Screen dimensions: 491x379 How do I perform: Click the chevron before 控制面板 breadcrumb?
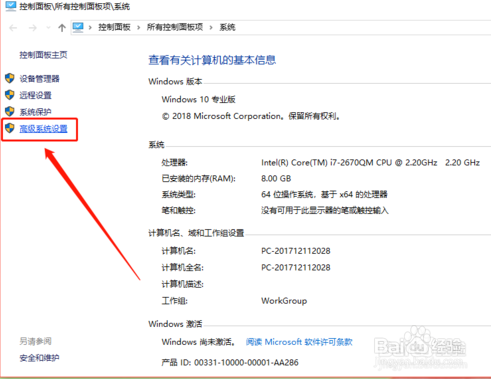(90, 28)
